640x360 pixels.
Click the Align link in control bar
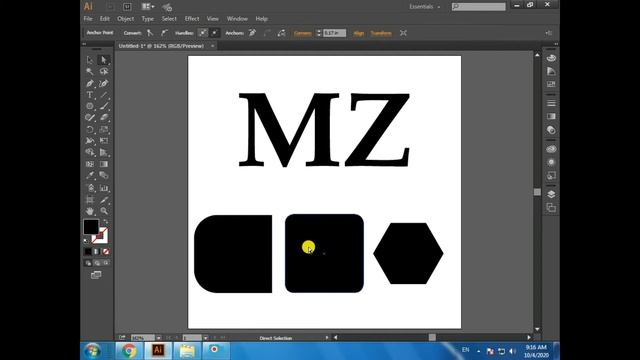click(359, 33)
